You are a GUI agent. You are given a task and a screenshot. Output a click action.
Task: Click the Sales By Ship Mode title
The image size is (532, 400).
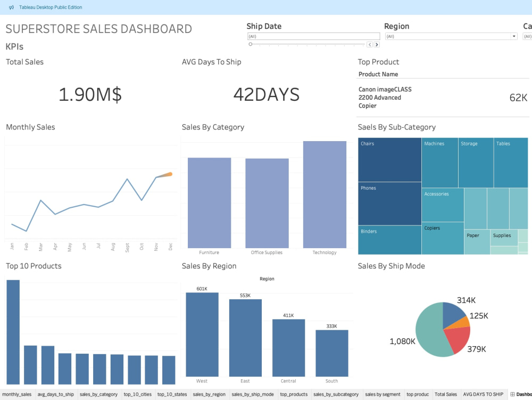tap(391, 266)
